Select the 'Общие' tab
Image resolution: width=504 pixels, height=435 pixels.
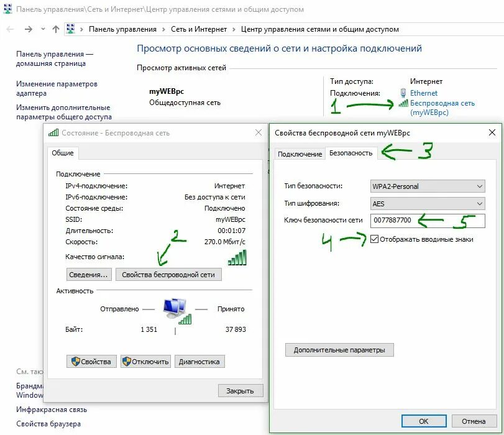tap(63, 153)
